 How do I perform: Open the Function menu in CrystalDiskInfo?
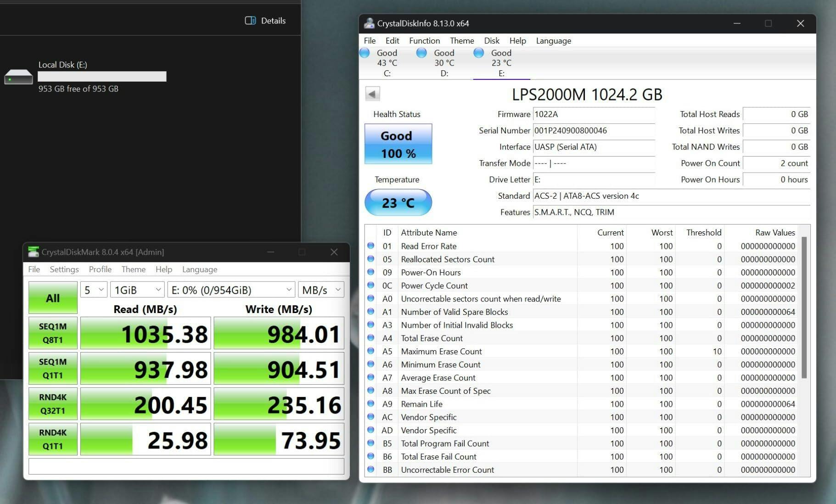pos(424,41)
